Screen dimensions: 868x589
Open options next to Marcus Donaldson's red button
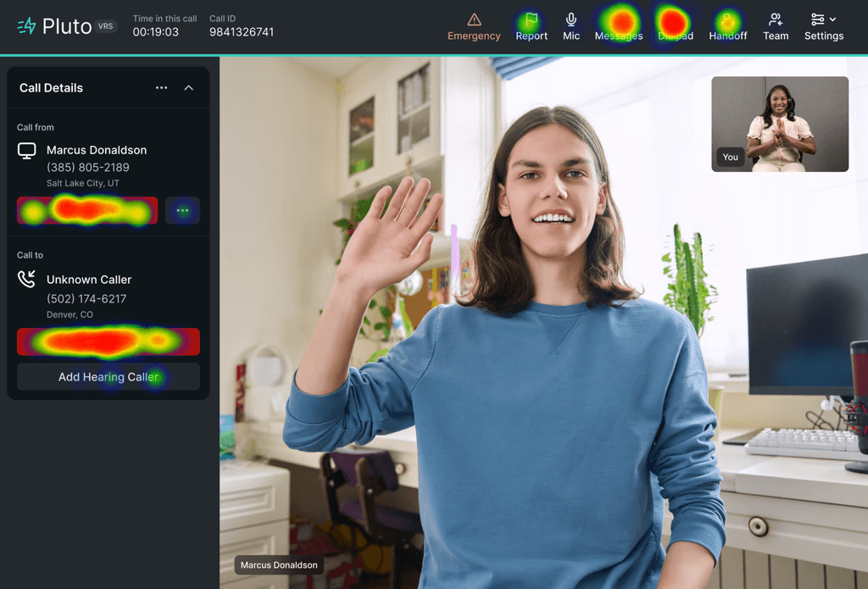coord(183,210)
